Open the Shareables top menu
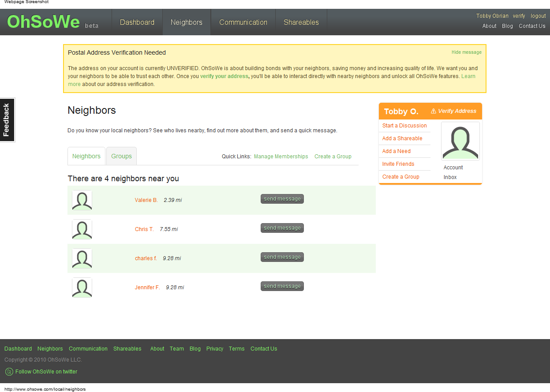 point(301,22)
